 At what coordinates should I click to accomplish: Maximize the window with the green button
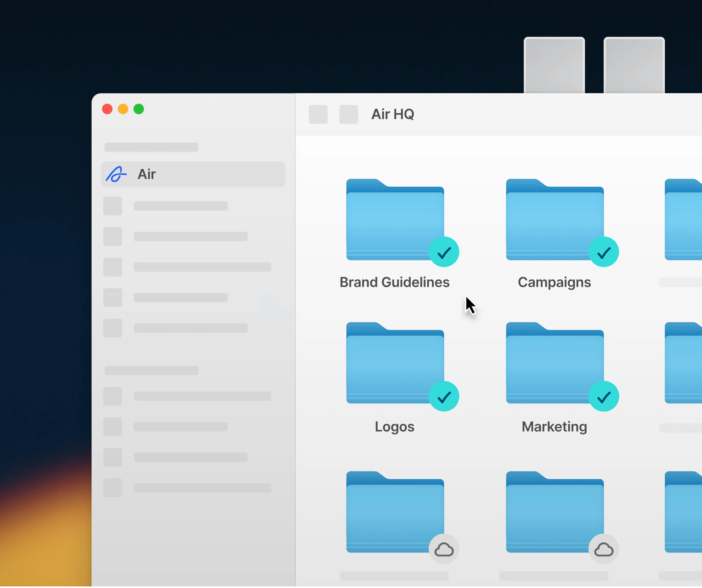point(139,109)
